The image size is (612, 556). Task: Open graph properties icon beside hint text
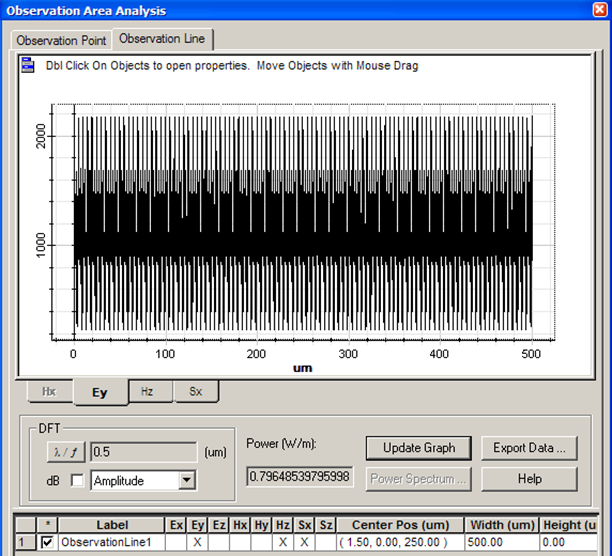click(28, 65)
